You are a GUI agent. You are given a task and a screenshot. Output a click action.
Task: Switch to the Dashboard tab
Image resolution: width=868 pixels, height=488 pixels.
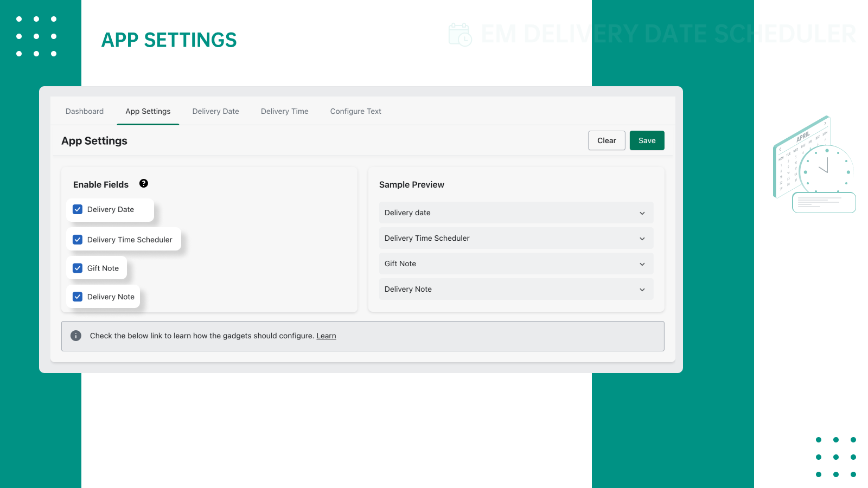point(85,111)
